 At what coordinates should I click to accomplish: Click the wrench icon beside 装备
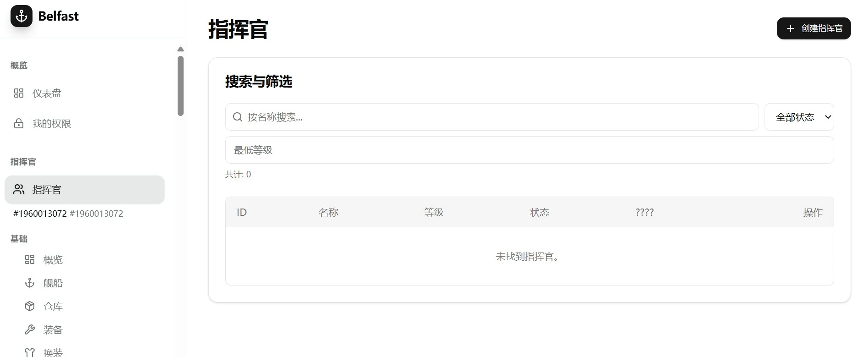[x=30, y=330]
